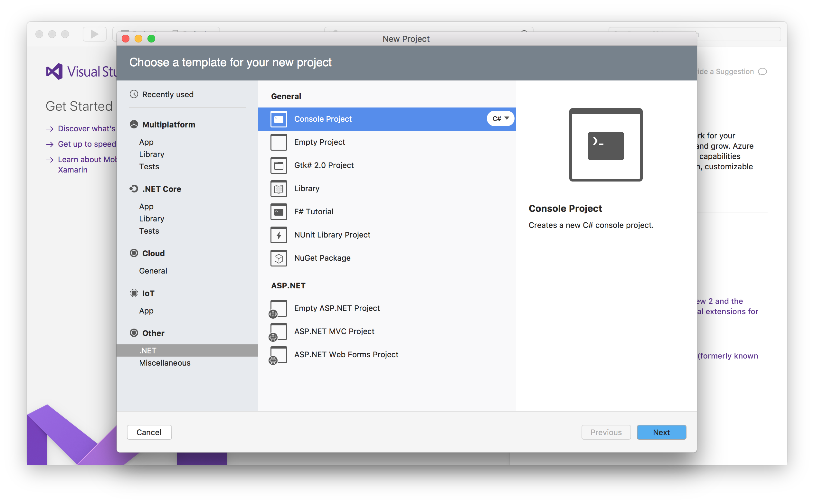The image size is (814, 504).
Task: Select the Empty Project template icon
Action: pyautogui.click(x=278, y=142)
